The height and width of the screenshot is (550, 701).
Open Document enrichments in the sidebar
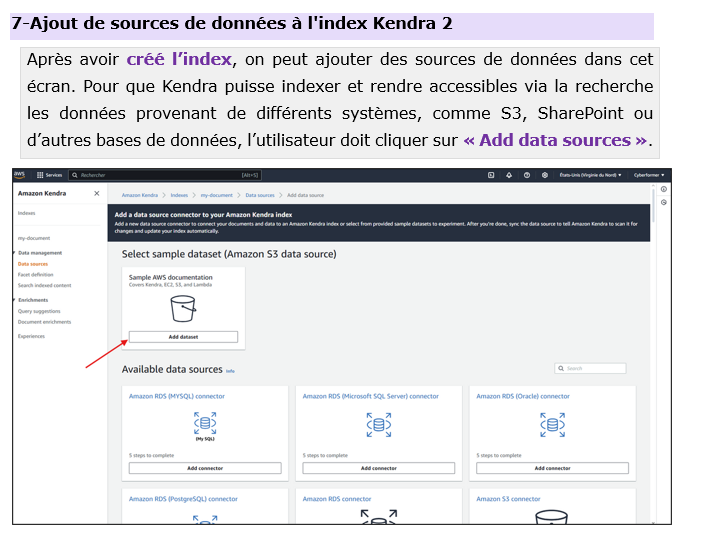pyautogui.click(x=44, y=322)
